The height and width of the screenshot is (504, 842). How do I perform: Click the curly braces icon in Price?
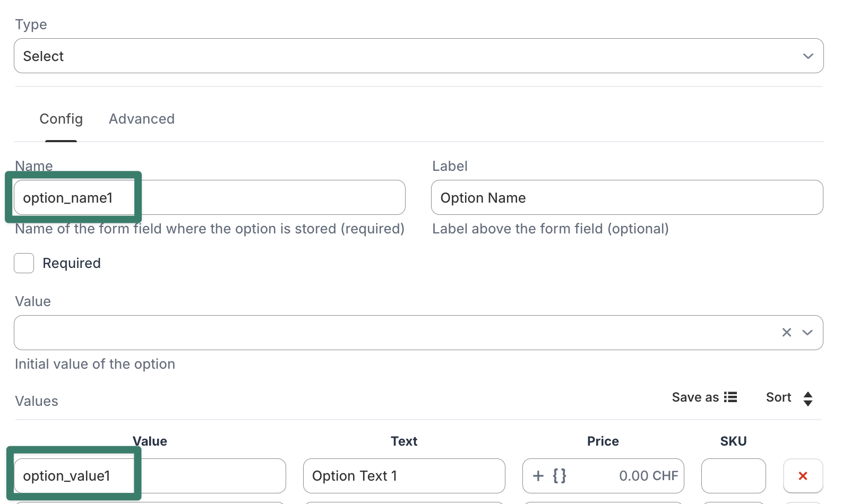(560, 476)
